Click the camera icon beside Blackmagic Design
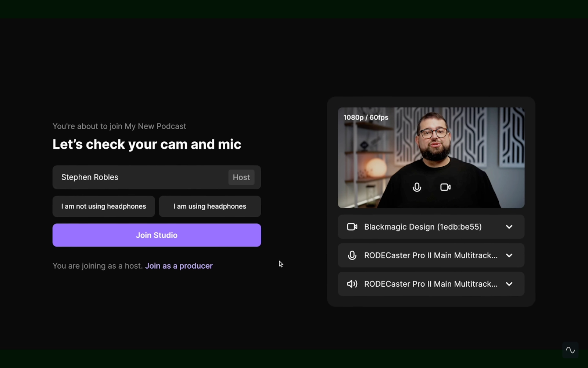588x368 pixels. 352,227
